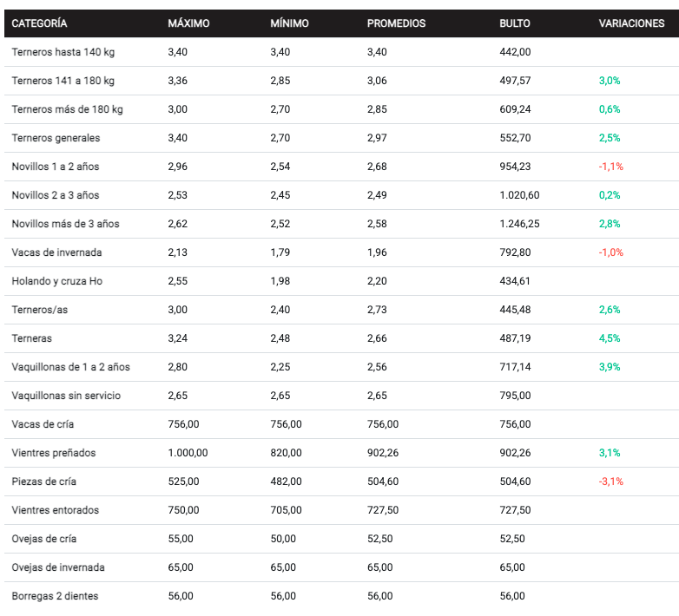The image size is (679, 616).
Task: Click the 1.246,25 bulto value
Action: point(520,224)
